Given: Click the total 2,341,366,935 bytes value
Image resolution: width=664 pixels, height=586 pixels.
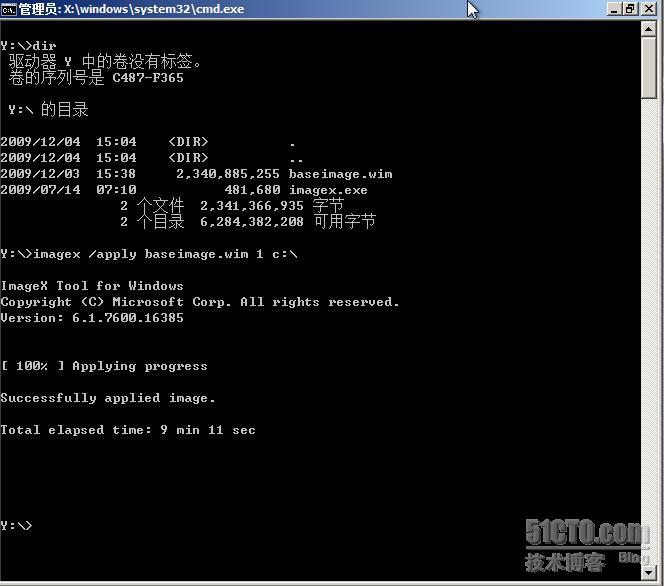Looking at the screenshot, I should (x=252, y=206).
